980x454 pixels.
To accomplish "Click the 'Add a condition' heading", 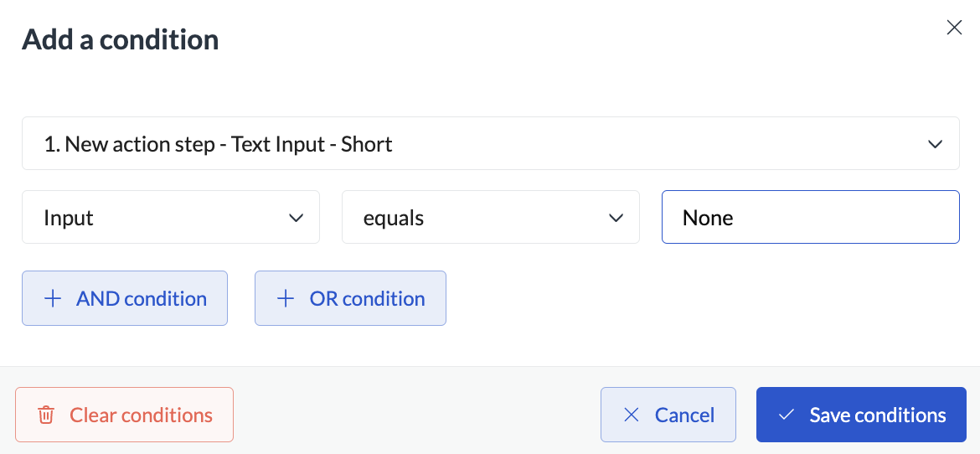I will click(121, 39).
